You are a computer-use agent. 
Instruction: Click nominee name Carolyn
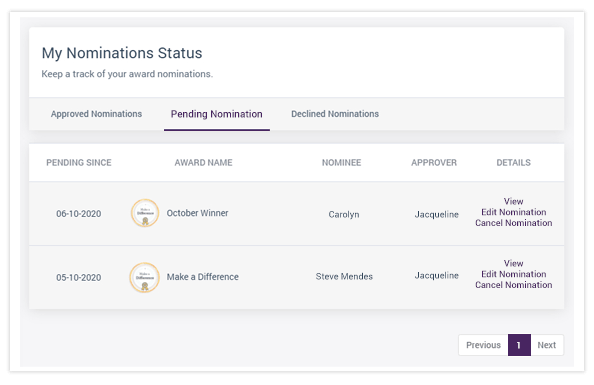pos(344,214)
